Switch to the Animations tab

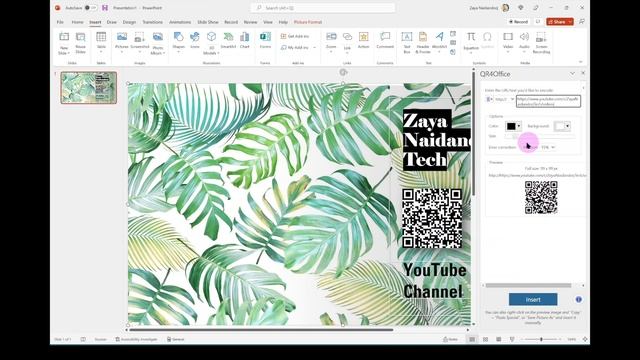[x=180, y=22]
